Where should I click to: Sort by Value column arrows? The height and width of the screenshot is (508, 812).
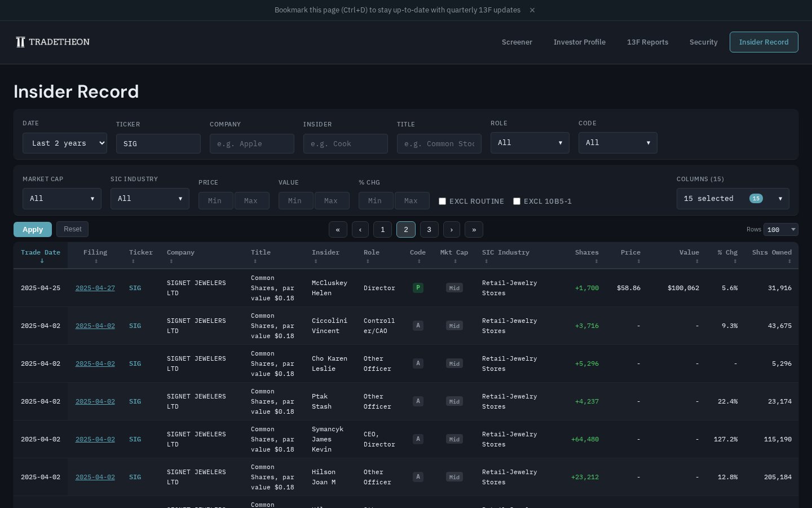[697, 261]
